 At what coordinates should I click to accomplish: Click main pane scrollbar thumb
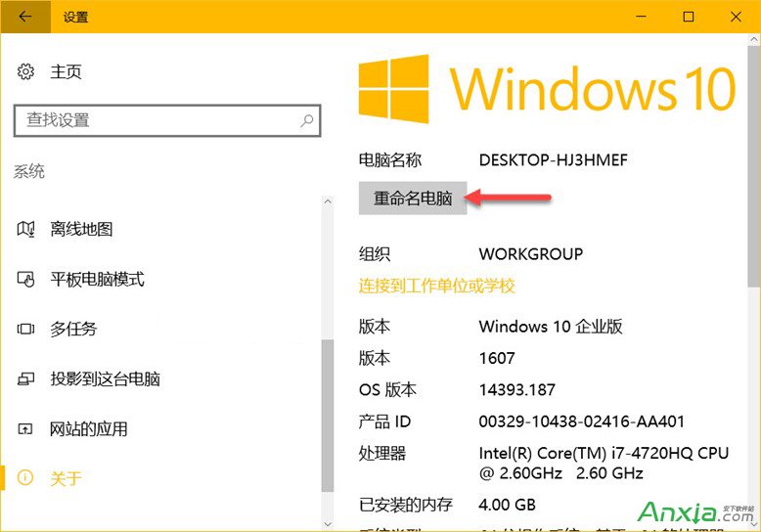754,166
